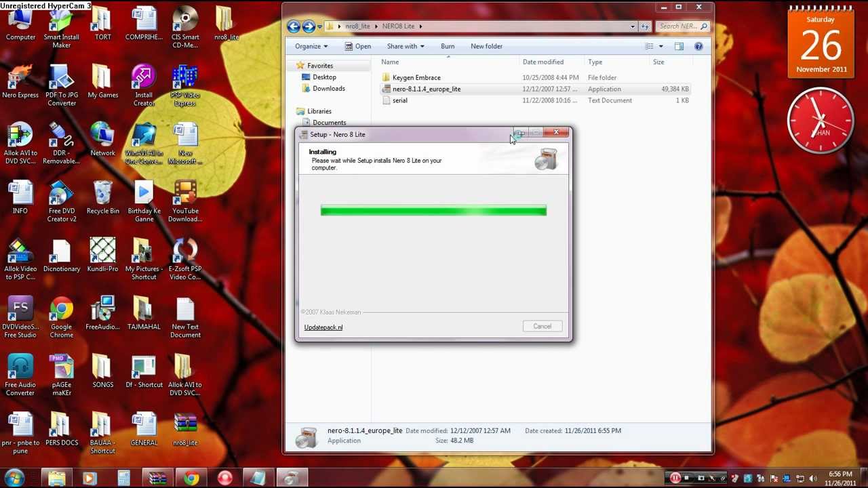Open Birthday Ke Ganne video file
868x488 pixels.
click(x=144, y=202)
